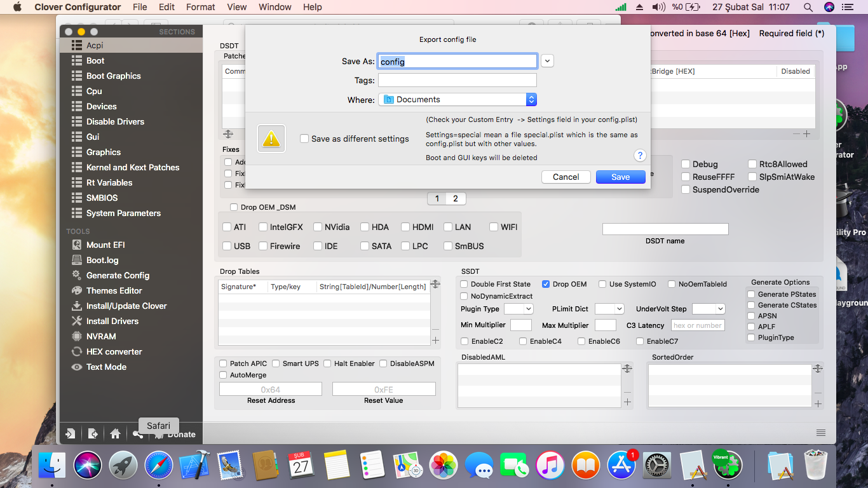The width and height of the screenshot is (868, 488).
Task: Click the NVRAM chip icon in sidebar
Action: coord(77,336)
